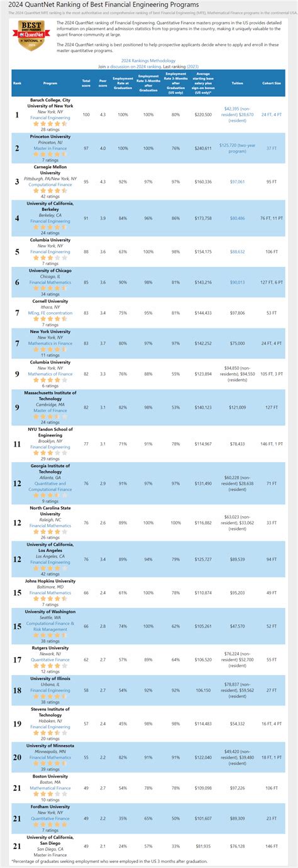Click the Tuition column header
The height and width of the screenshot is (868, 298).
238,82
